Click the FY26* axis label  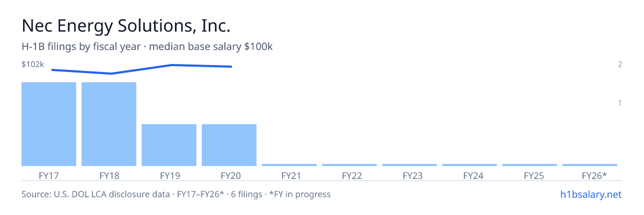(594, 175)
